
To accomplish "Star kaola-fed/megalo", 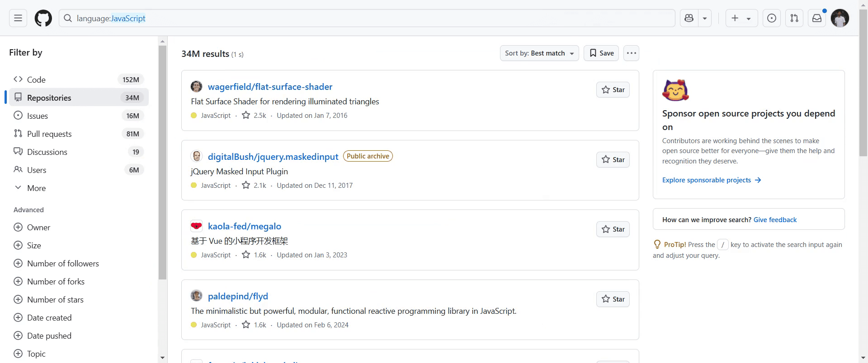I will point(613,229).
